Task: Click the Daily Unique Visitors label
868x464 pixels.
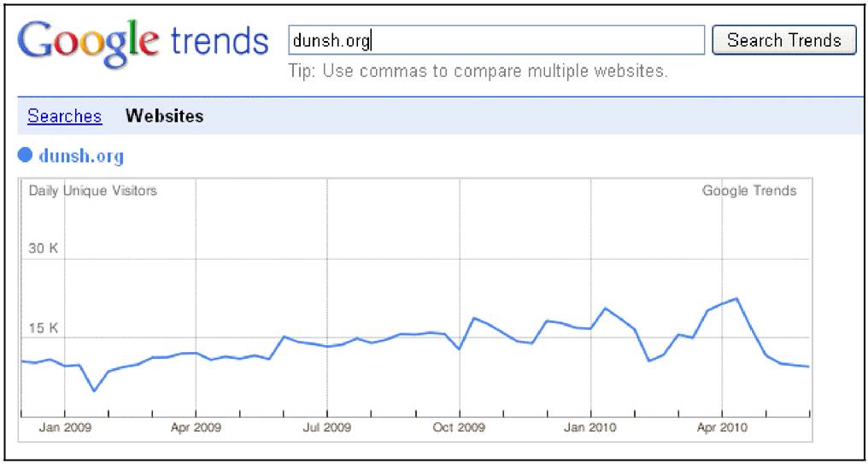Action: [93, 191]
